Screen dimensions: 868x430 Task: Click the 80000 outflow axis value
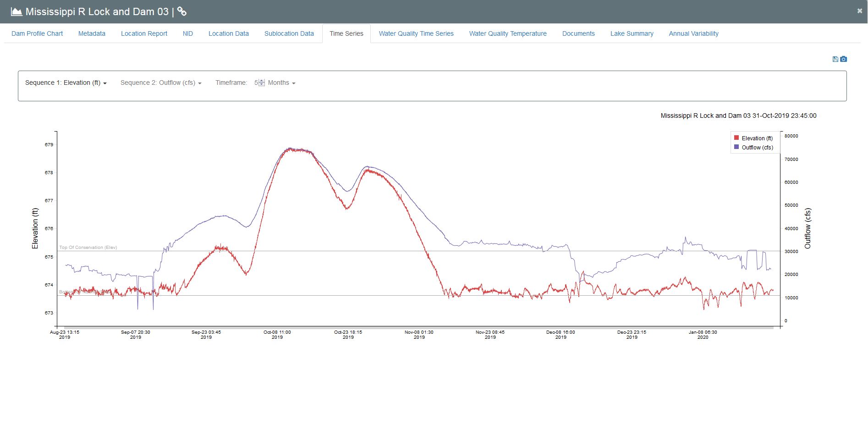791,136
